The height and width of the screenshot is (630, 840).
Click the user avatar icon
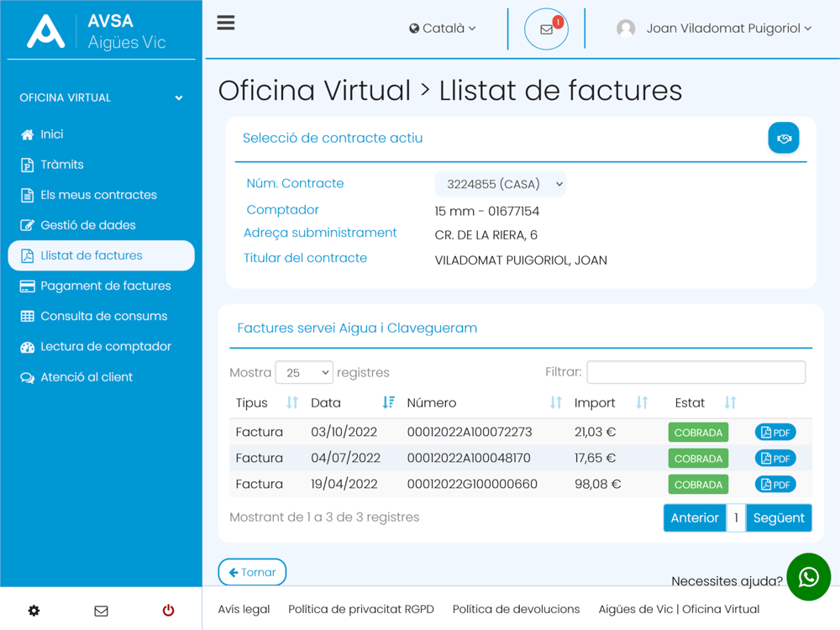tap(626, 29)
